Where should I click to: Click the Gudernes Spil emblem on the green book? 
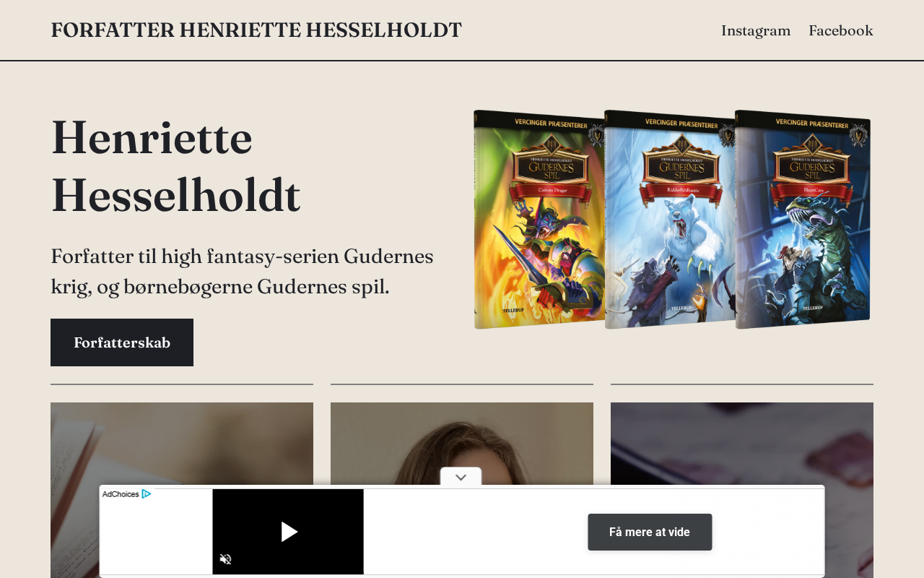coord(552,166)
